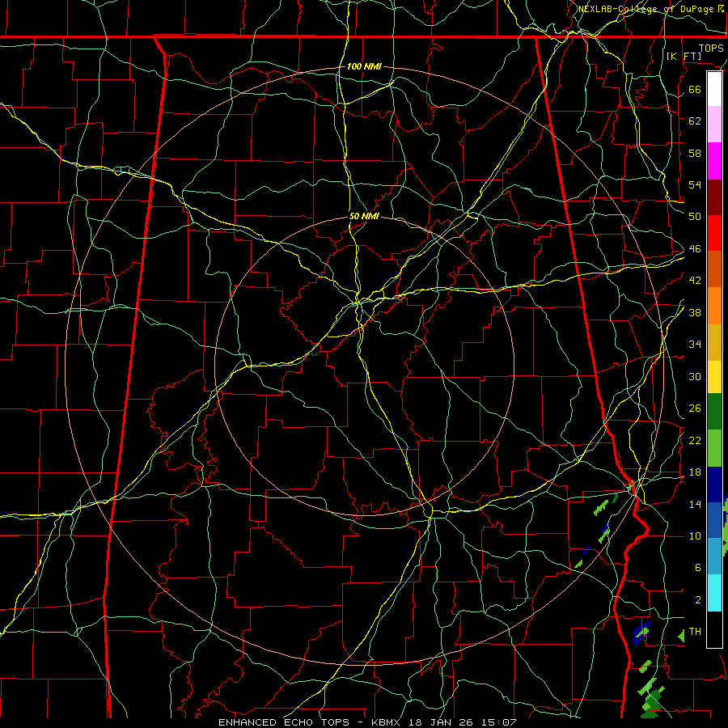This screenshot has width=728, height=728.
Task: Click the 15:07 timestamp in the footer
Action: click(x=499, y=722)
